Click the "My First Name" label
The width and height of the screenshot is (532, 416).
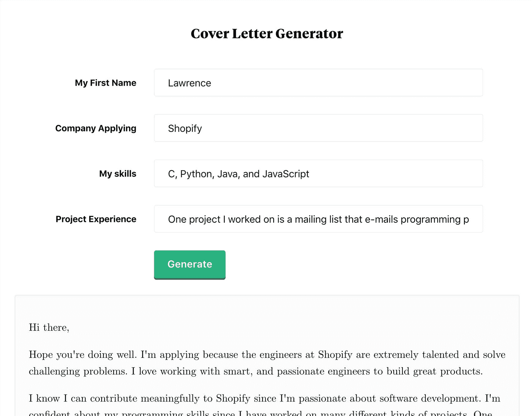(x=105, y=83)
